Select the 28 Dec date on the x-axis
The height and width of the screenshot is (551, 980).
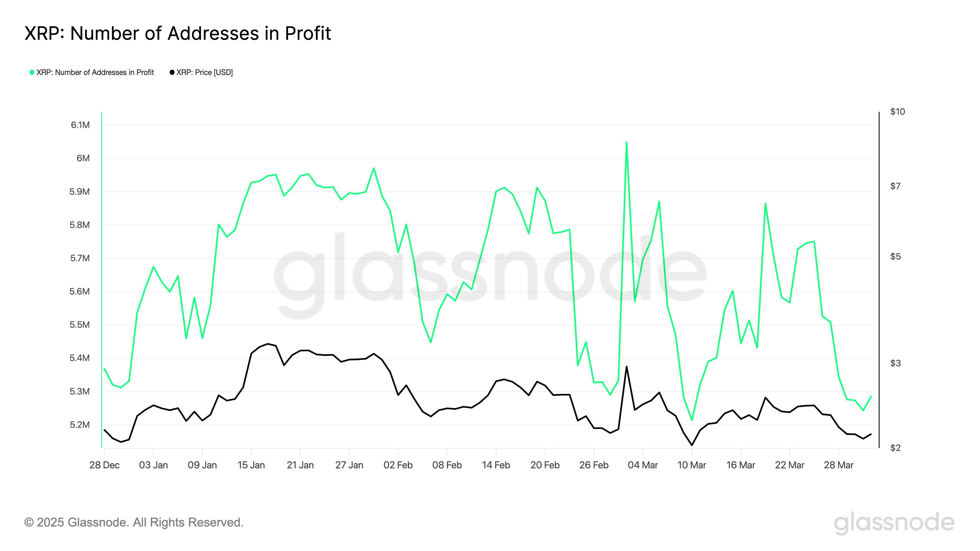point(104,465)
